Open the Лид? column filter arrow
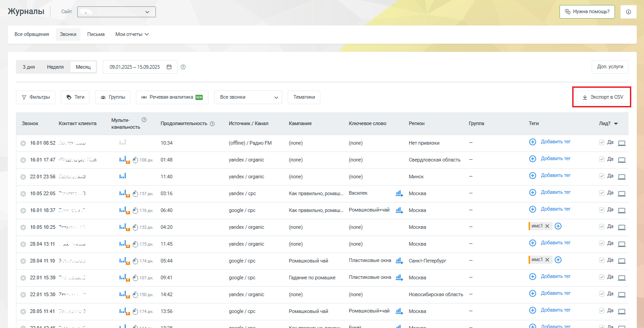644x328 pixels. pyautogui.click(x=616, y=124)
